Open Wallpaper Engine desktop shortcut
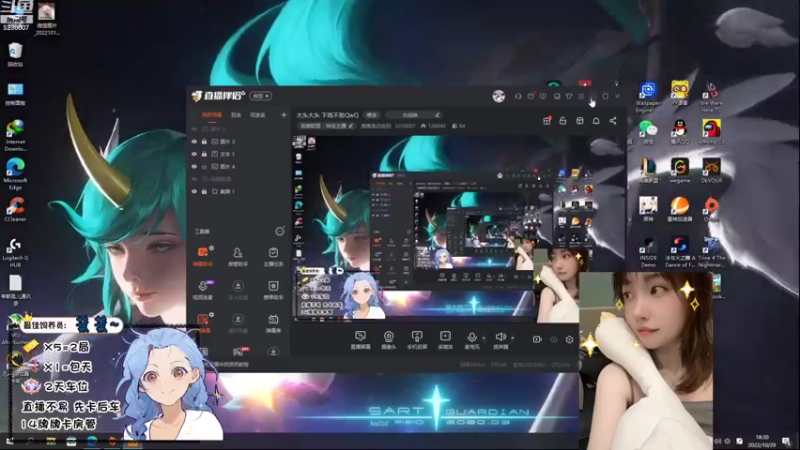800x450 pixels. [x=648, y=97]
